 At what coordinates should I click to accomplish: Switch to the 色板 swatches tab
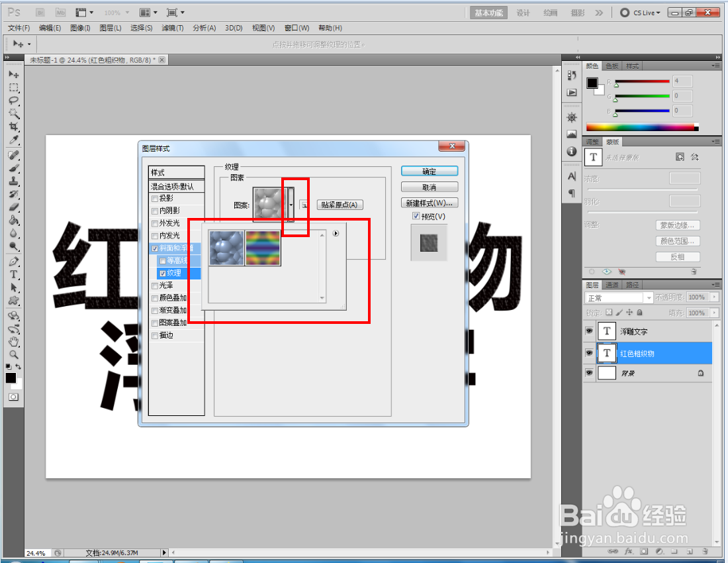(x=612, y=66)
